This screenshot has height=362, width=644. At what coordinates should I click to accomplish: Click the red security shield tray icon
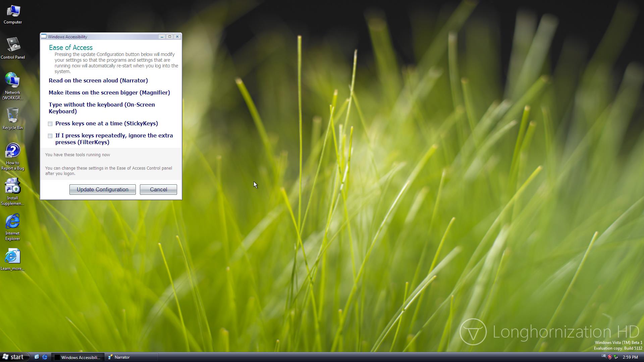(x=609, y=357)
